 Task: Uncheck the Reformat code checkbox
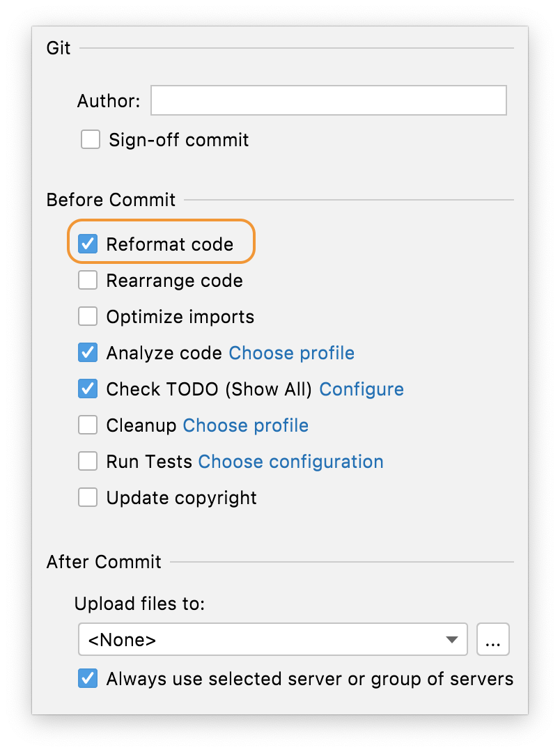(88, 244)
